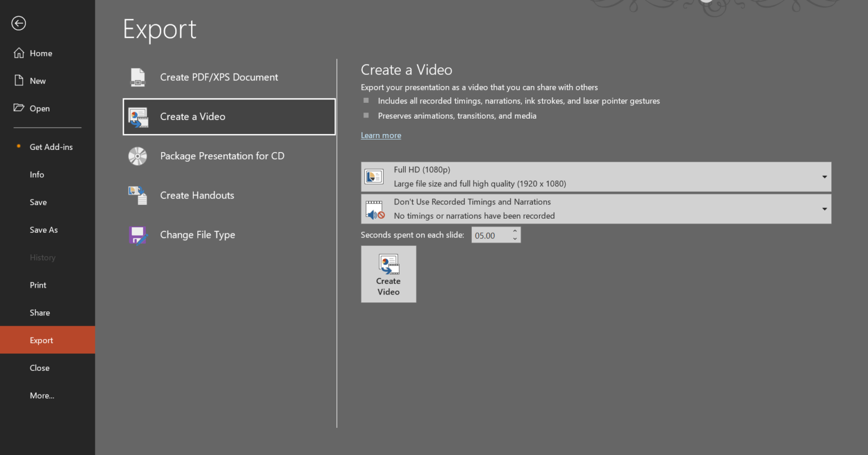
Task: Click the Create a Video icon
Action: pyautogui.click(x=138, y=116)
